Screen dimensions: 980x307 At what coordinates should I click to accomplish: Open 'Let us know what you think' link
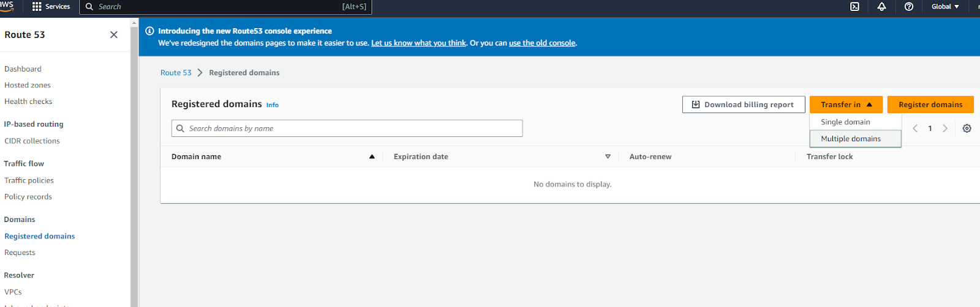point(418,43)
